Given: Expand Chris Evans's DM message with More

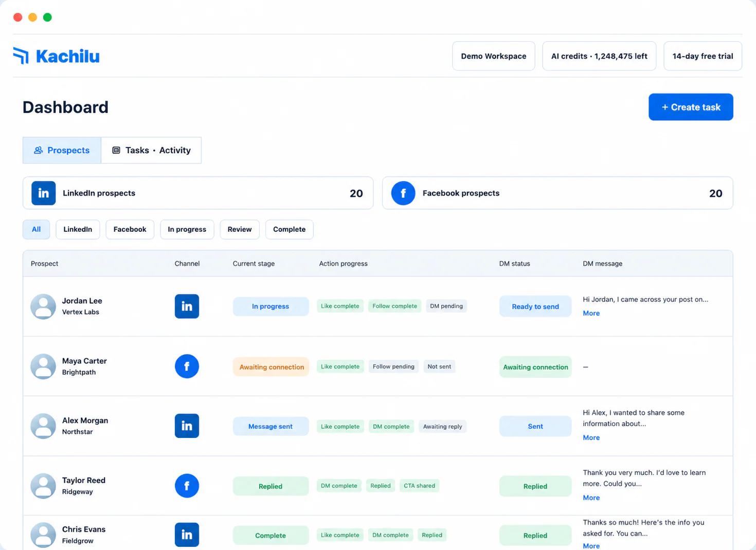Looking at the screenshot, I should [591, 546].
